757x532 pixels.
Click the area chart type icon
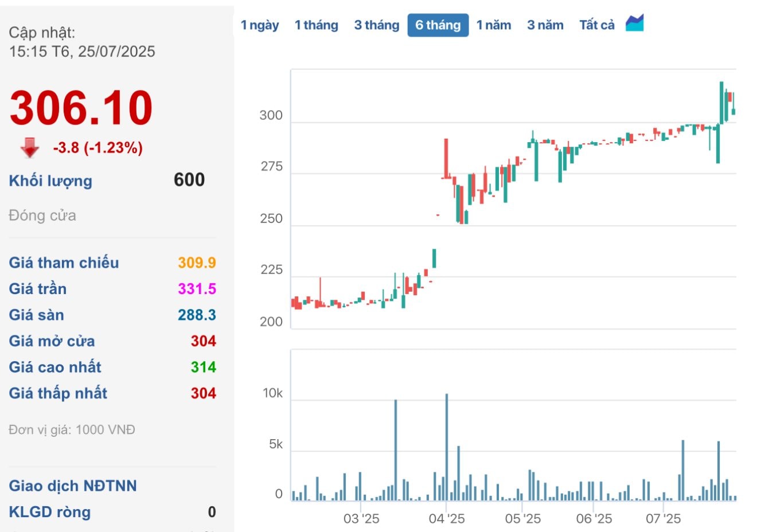(634, 24)
